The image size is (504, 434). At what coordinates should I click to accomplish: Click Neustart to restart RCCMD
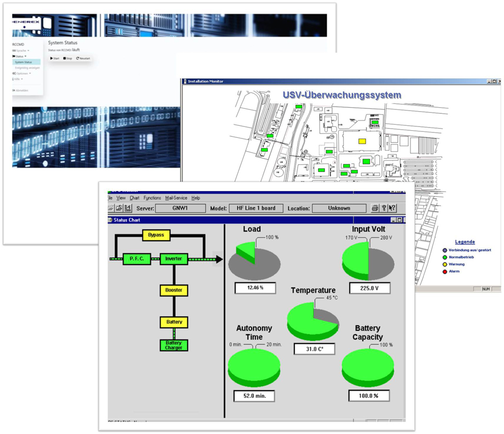point(83,58)
